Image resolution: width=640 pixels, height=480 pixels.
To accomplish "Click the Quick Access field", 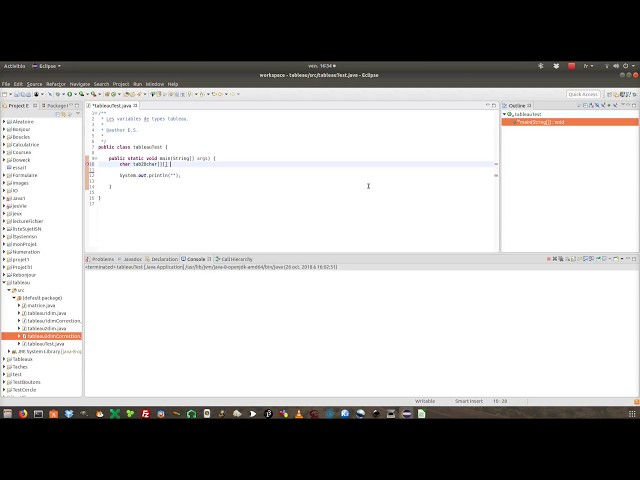I will click(x=583, y=94).
